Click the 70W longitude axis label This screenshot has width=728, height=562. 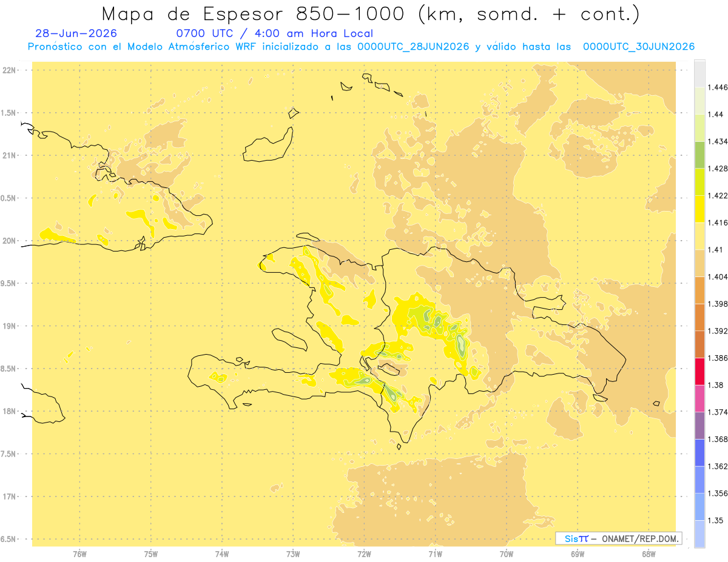(x=507, y=554)
